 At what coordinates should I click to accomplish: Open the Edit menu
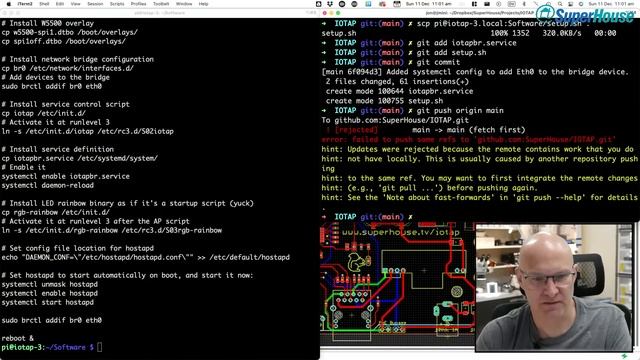(60, 4)
